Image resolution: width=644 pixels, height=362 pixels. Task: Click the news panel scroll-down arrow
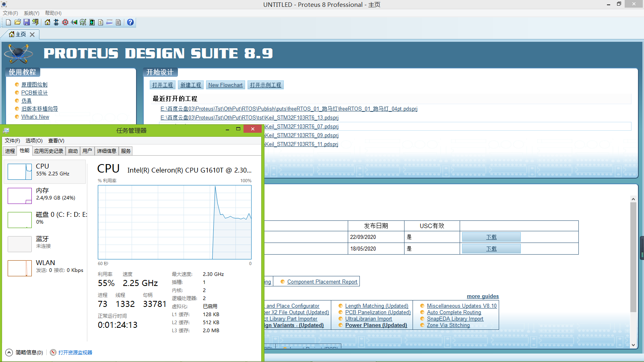633,345
